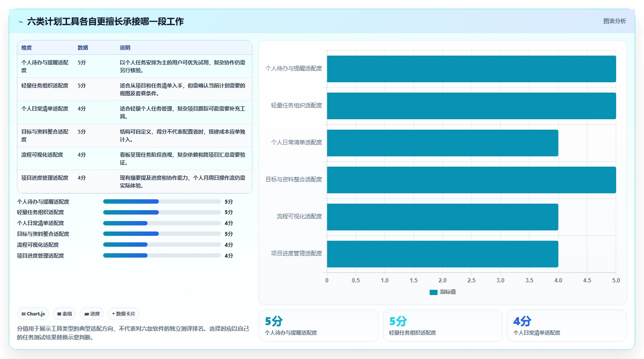644x359 pixels.
Task: Click the chart bar for 个人待办与提醒适配度
Action: (471, 69)
